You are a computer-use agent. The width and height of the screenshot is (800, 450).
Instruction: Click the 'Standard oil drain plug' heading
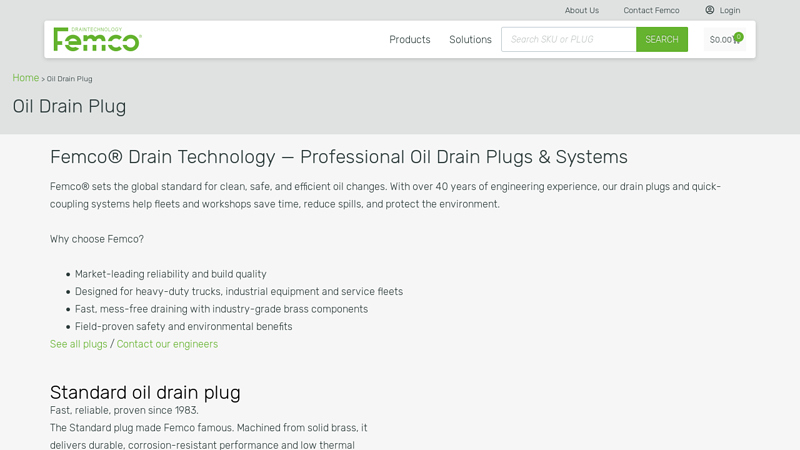[x=145, y=392]
